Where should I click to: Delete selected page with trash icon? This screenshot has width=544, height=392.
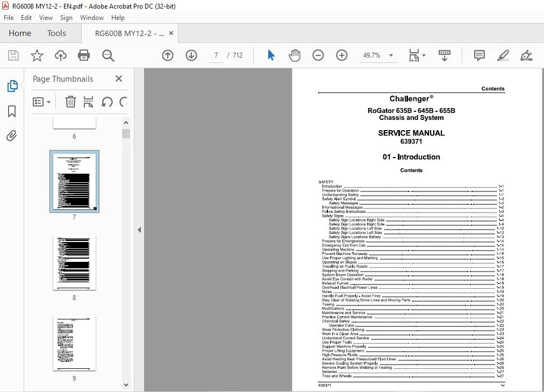(x=70, y=102)
